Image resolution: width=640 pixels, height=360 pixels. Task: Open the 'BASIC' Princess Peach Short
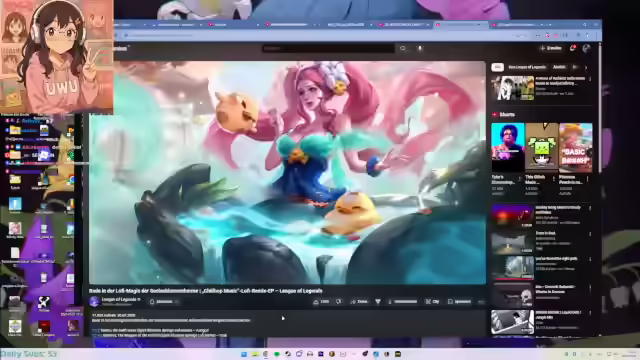click(x=576, y=147)
